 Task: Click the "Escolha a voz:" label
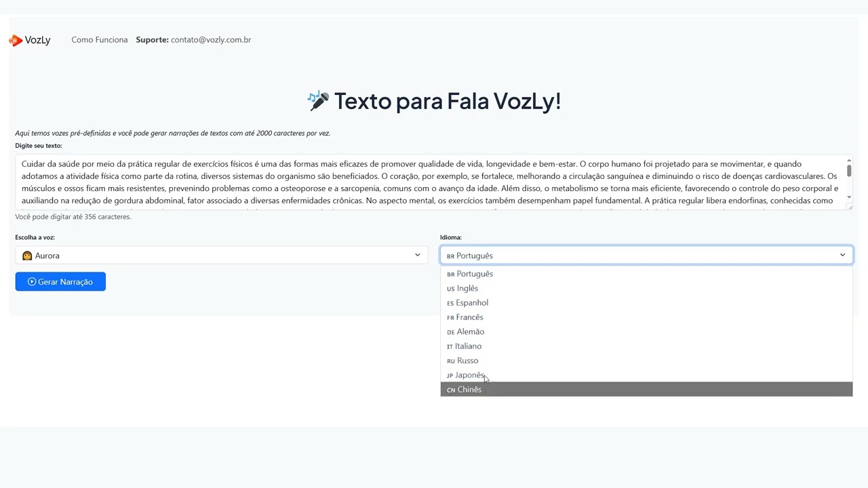tap(35, 237)
